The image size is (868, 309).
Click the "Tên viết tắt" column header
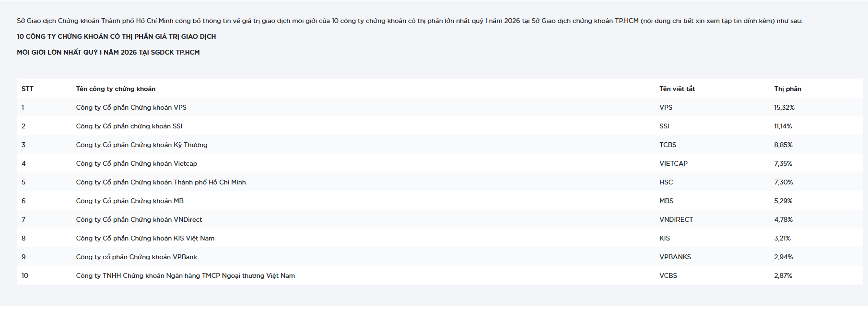click(677, 89)
